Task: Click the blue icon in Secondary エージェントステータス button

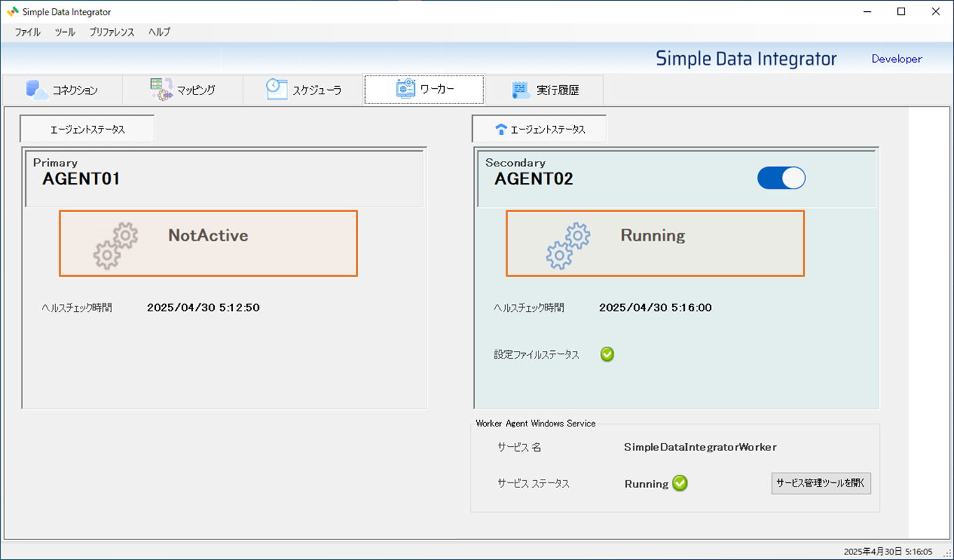Action: [x=500, y=129]
